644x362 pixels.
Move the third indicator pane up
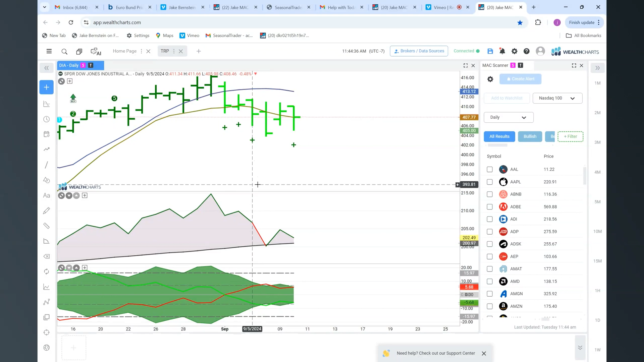point(76,268)
